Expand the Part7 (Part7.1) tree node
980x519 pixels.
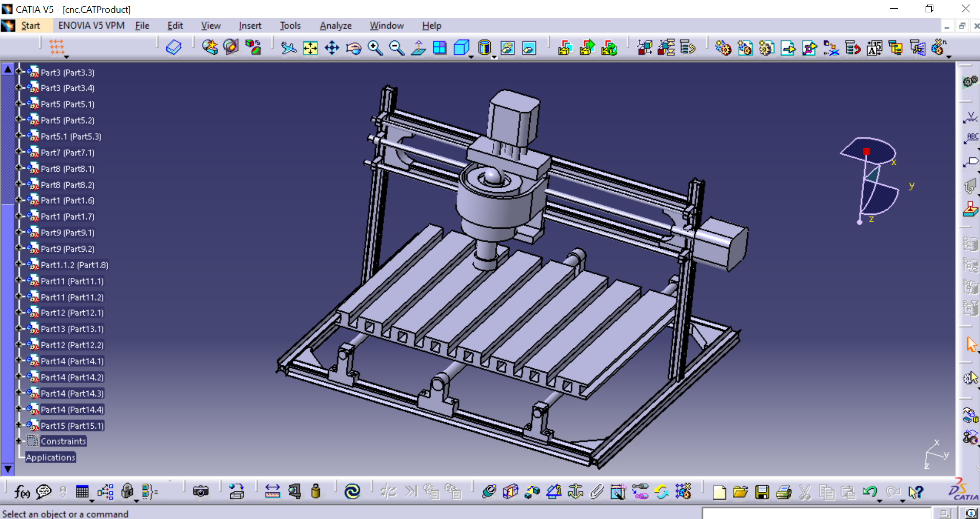[x=18, y=151]
